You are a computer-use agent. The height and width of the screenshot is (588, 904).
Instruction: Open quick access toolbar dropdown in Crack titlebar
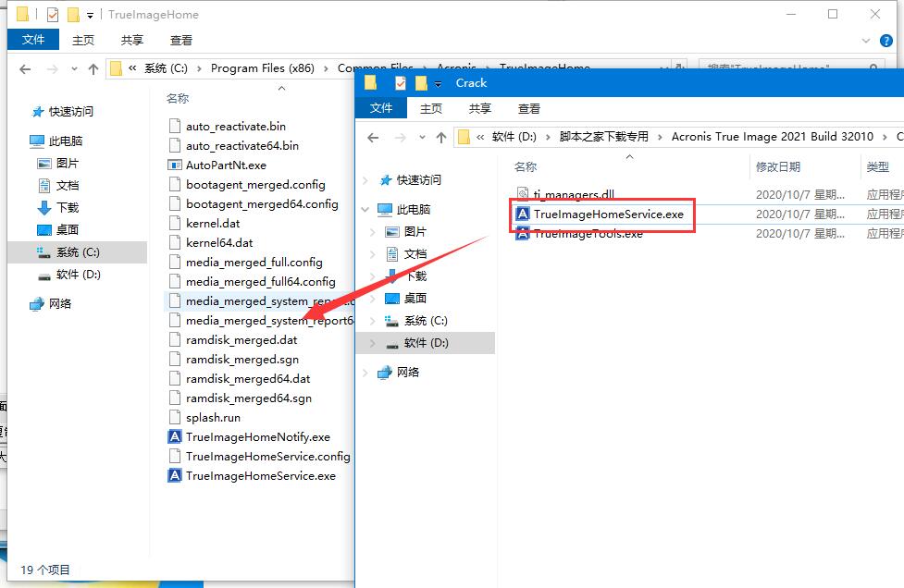(x=438, y=84)
